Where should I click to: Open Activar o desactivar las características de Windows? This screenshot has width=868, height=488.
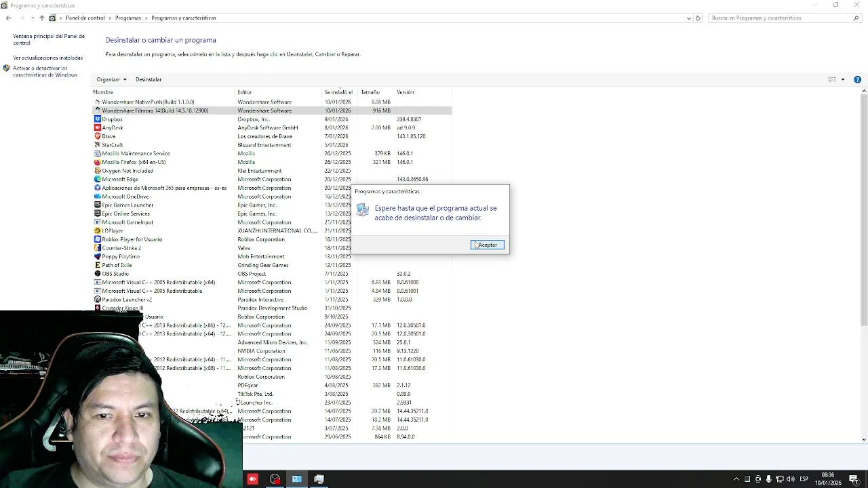click(45, 71)
